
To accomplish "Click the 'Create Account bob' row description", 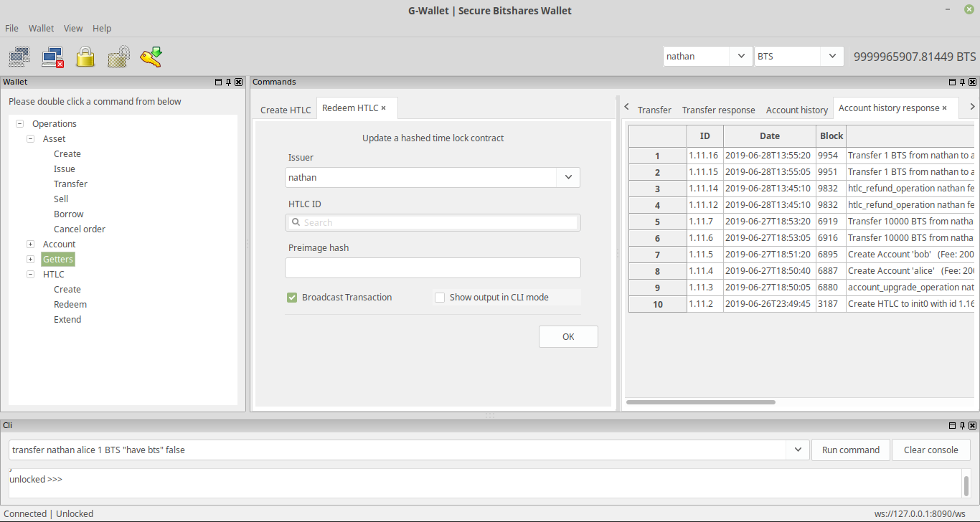I will (x=911, y=255).
